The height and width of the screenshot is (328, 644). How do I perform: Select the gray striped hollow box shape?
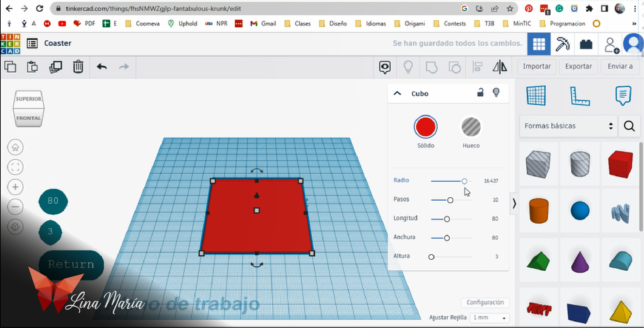538,164
